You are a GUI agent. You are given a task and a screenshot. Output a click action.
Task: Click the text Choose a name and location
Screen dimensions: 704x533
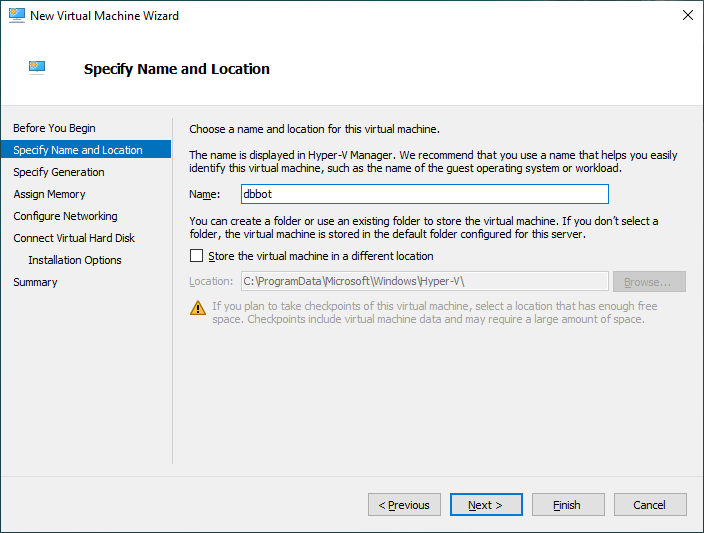(x=314, y=129)
